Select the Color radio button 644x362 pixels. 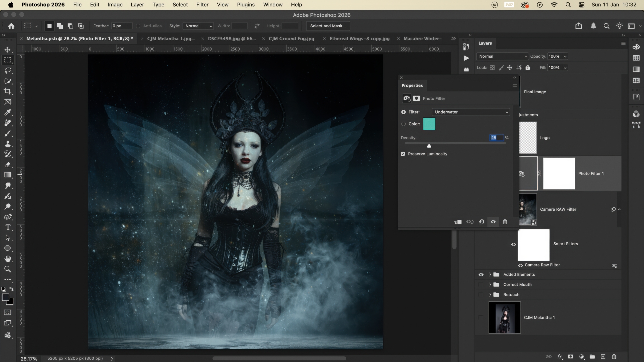pos(403,124)
